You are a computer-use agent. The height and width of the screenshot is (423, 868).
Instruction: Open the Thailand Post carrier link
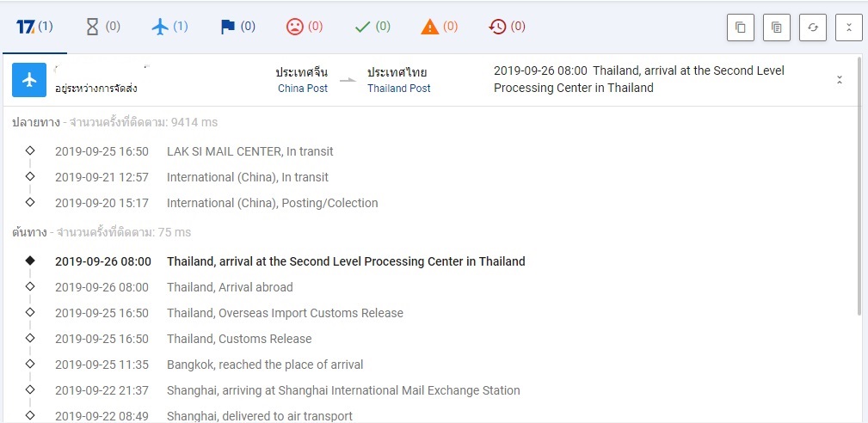click(398, 89)
